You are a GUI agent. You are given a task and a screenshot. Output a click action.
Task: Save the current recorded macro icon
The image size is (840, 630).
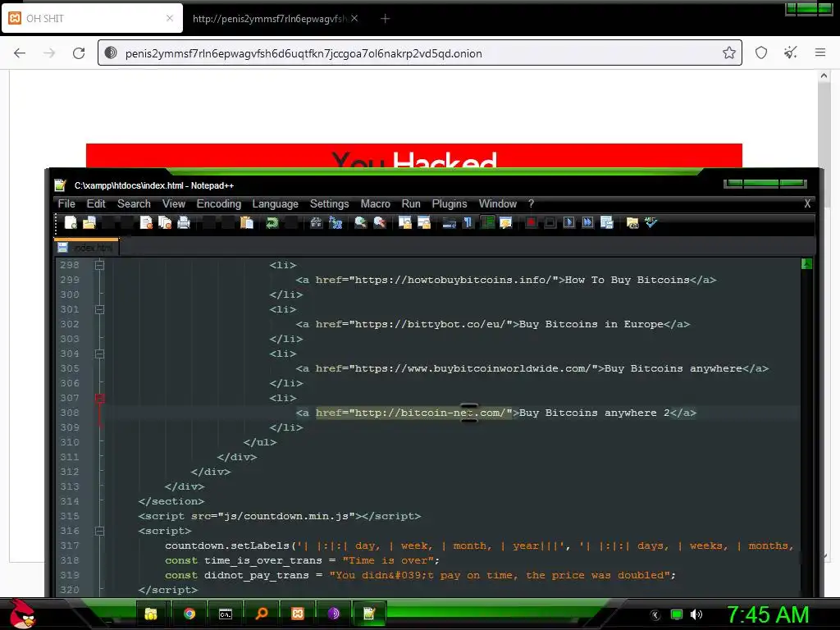(606, 222)
